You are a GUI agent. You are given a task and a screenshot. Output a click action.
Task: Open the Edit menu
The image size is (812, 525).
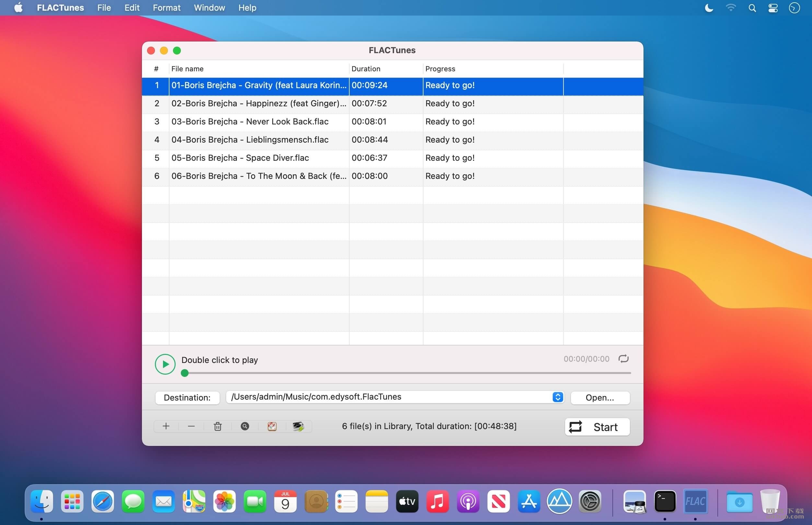(132, 7)
